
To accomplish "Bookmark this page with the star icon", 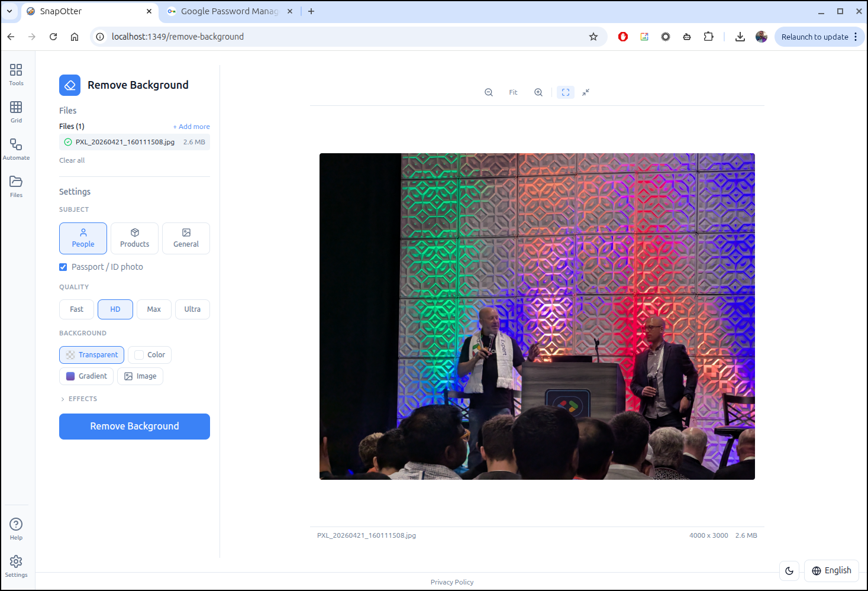I will 593,37.
